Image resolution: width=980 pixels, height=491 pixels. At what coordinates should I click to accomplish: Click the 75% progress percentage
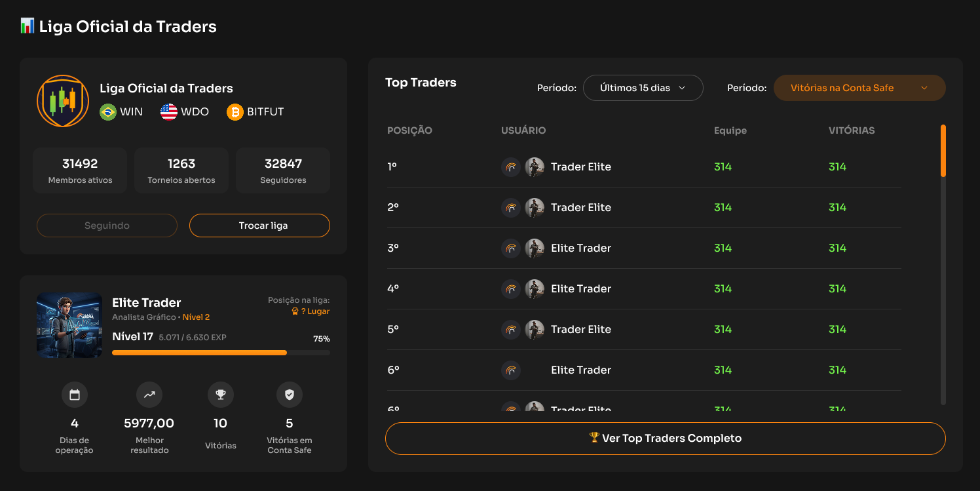[x=322, y=339]
